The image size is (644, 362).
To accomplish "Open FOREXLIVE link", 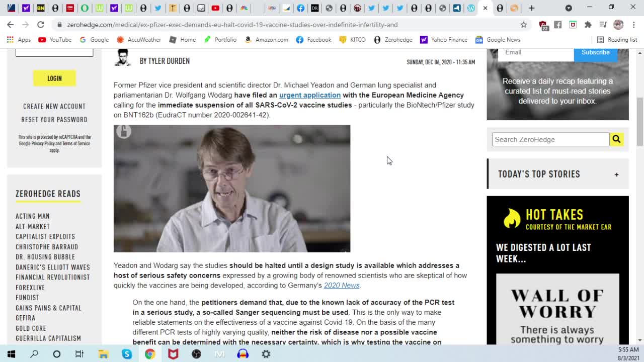I will tap(30, 288).
